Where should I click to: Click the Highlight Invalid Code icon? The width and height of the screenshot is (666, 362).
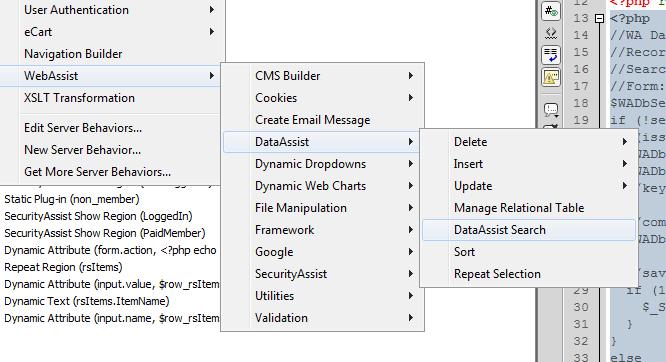tap(550, 33)
